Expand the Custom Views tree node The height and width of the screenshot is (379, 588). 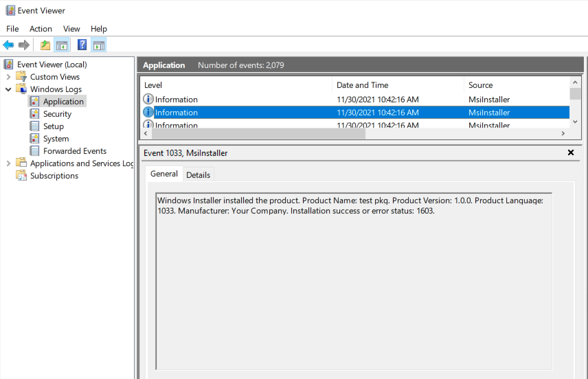(x=8, y=77)
